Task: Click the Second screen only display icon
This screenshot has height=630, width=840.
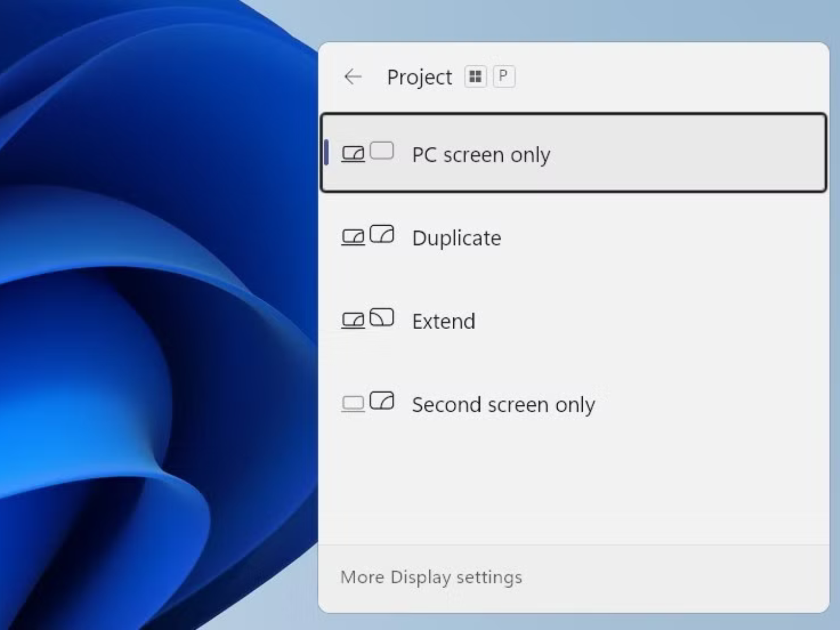Action: 367,402
